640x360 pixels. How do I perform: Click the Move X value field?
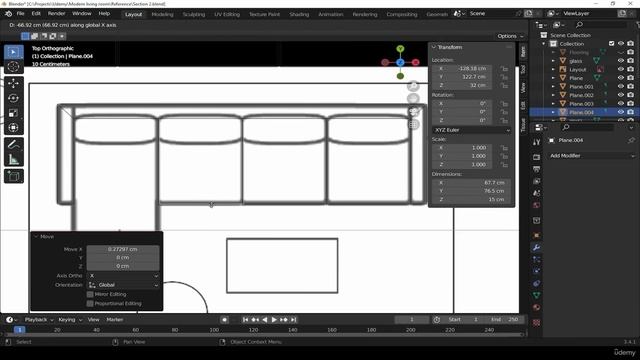[123, 249]
